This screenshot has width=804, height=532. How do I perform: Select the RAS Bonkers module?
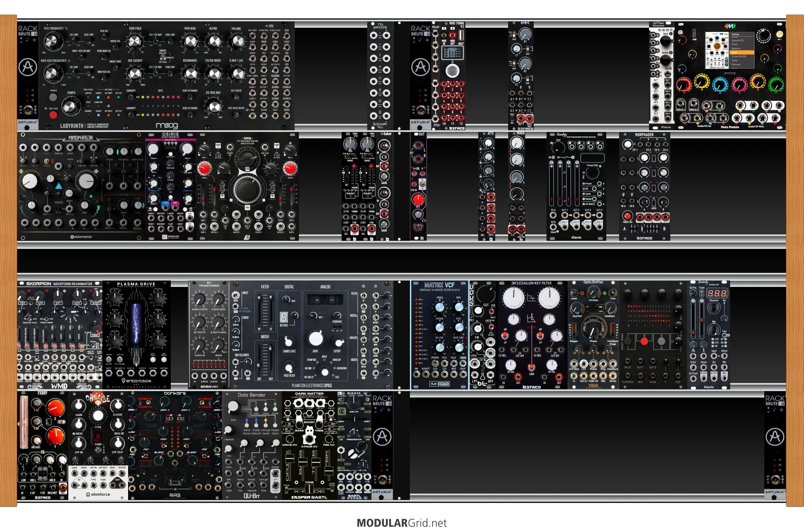[175, 446]
